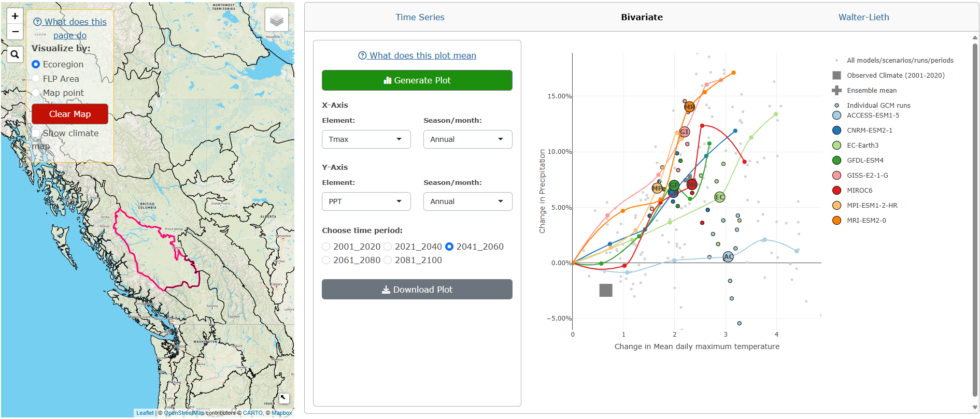Select the Map point radio option

pos(36,93)
